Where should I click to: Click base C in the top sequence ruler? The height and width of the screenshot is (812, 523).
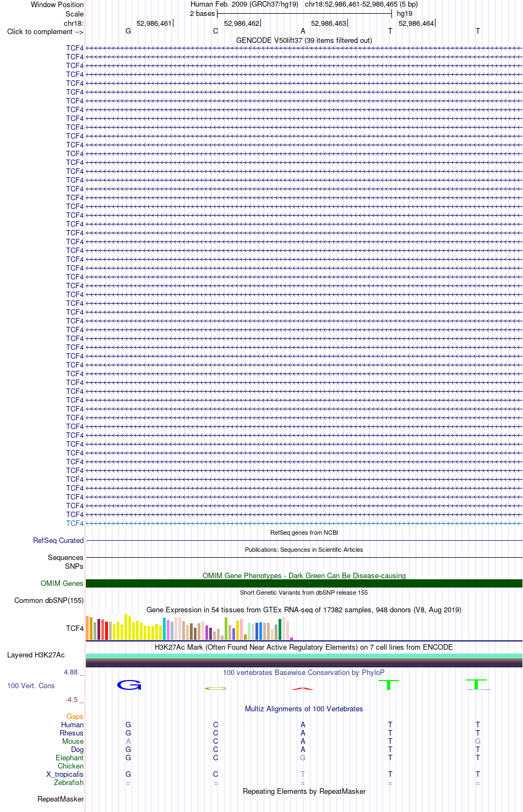(216, 31)
